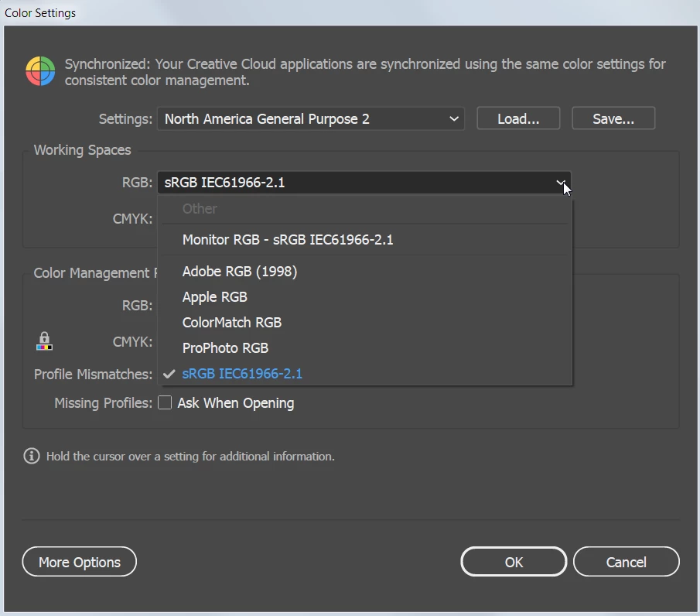
Task: Select ColorMatch RGB profile
Action: coord(365,323)
